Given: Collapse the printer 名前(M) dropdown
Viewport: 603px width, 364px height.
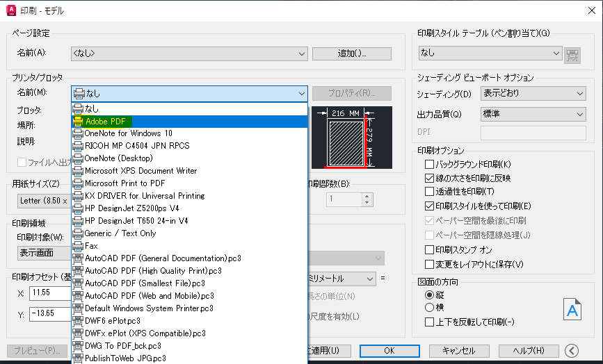Looking at the screenshot, I should (x=189, y=93).
